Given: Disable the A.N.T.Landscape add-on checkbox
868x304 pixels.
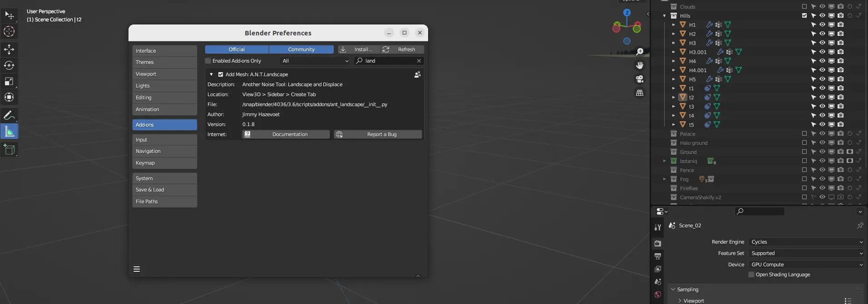Looking at the screenshot, I should (x=221, y=74).
